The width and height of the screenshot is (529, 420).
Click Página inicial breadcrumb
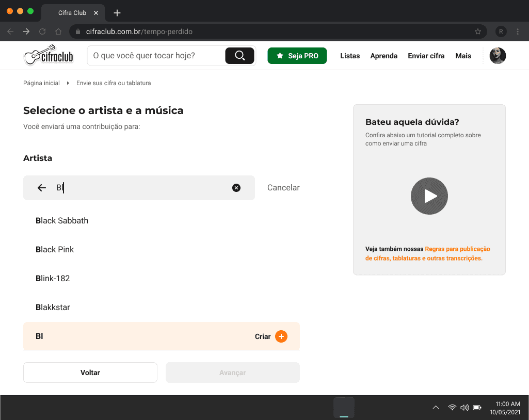click(41, 83)
